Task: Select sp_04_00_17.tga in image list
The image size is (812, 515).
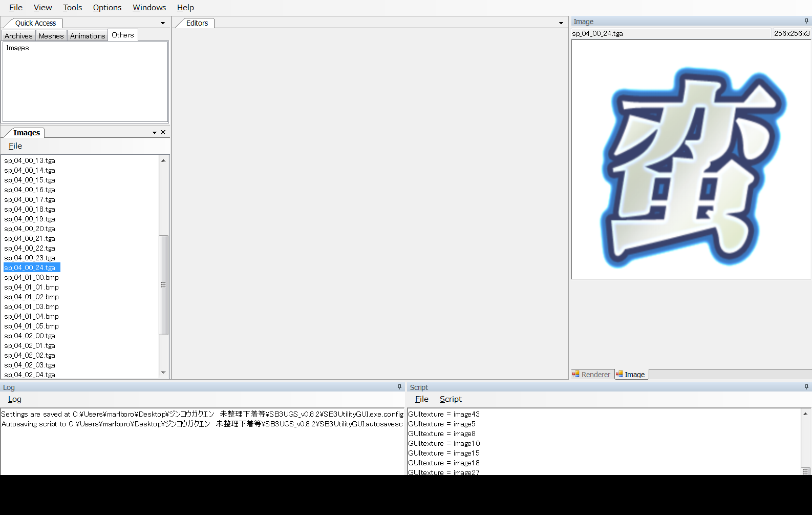Action: (x=30, y=199)
